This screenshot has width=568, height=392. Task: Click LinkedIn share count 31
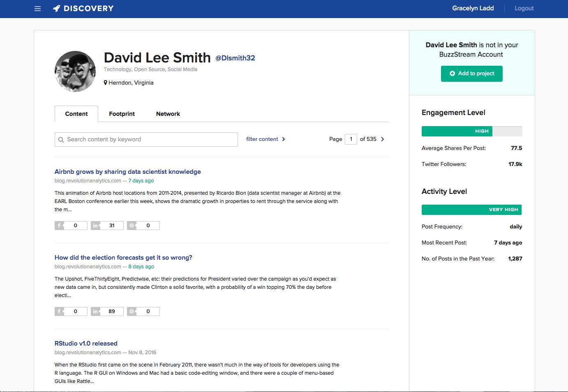(112, 226)
